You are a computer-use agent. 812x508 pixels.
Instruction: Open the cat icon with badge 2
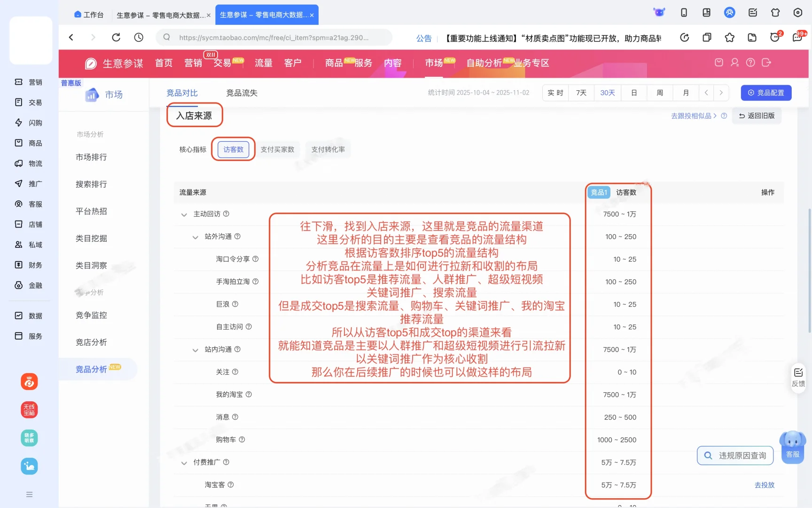tap(775, 37)
